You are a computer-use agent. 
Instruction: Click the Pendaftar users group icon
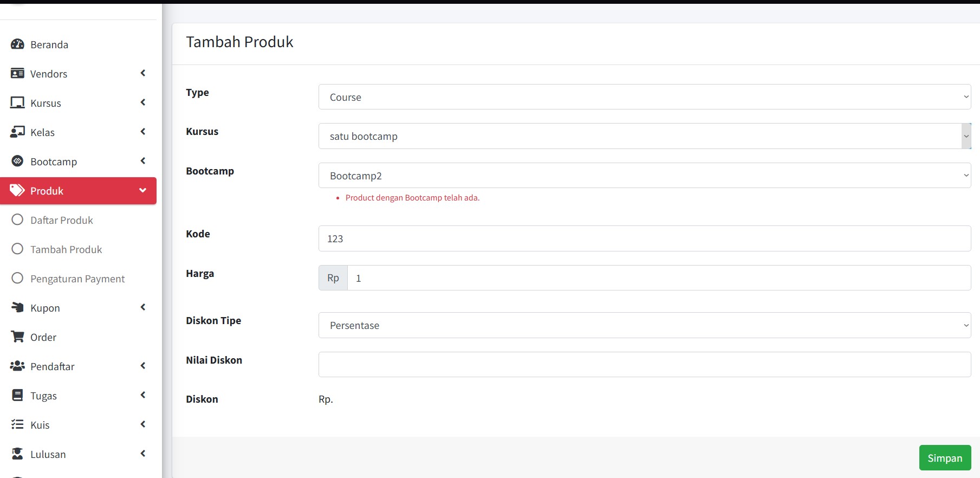[17, 366]
